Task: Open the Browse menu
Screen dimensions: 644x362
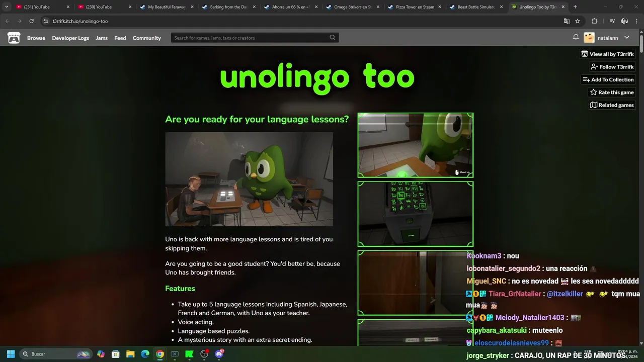Action: [x=36, y=38]
